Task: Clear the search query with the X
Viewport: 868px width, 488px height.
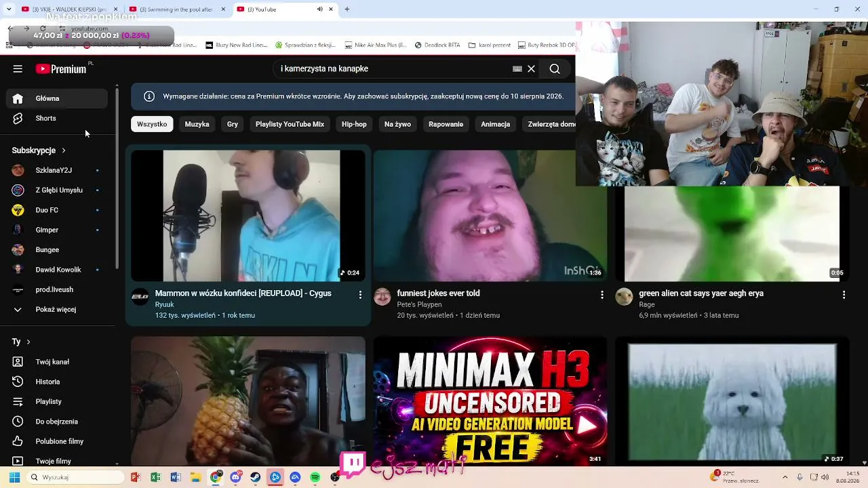Action: pyautogui.click(x=532, y=68)
